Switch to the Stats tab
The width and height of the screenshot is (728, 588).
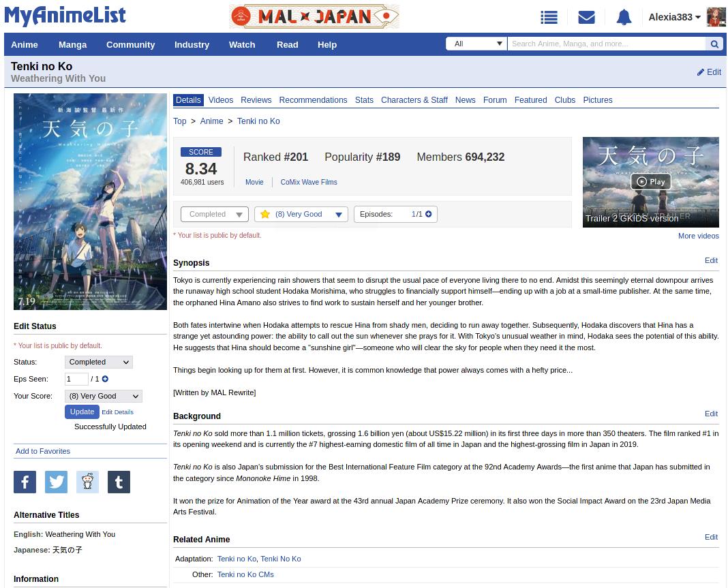[364, 99]
